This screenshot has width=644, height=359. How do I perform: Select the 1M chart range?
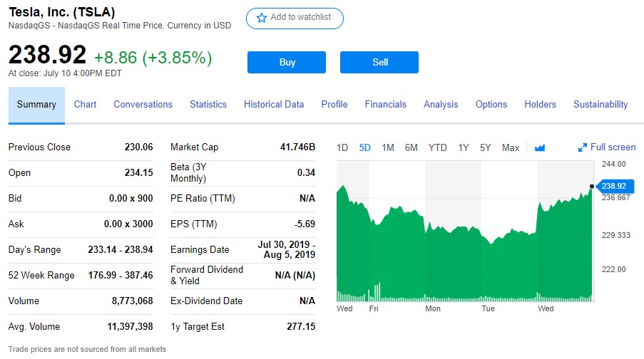pos(388,147)
